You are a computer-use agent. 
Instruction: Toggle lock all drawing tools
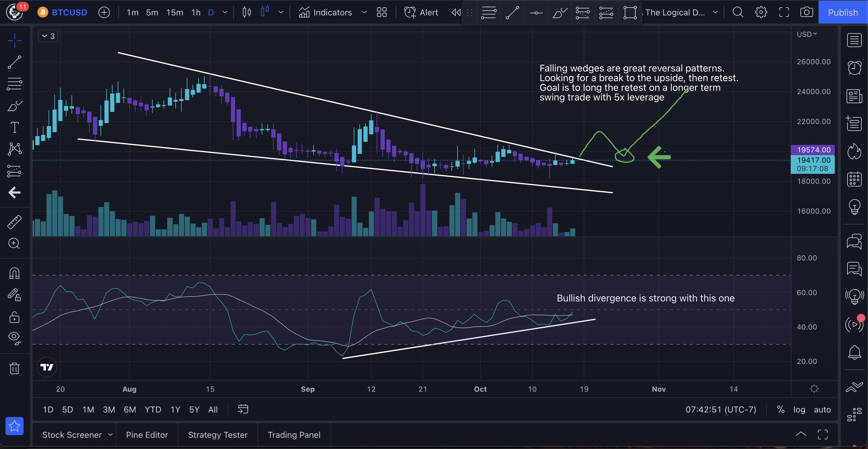pyautogui.click(x=14, y=317)
